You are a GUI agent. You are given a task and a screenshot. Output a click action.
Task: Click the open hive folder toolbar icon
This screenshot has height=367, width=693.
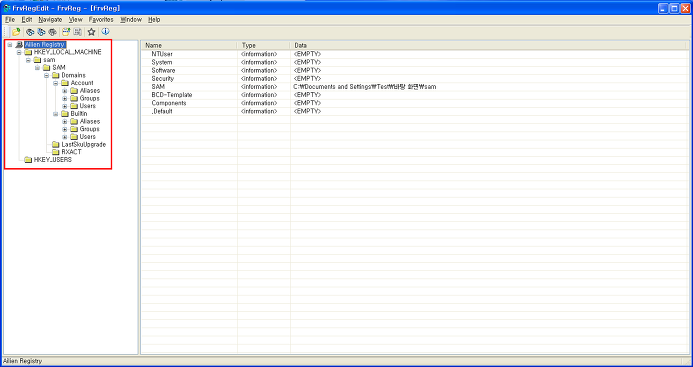[x=16, y=32]
